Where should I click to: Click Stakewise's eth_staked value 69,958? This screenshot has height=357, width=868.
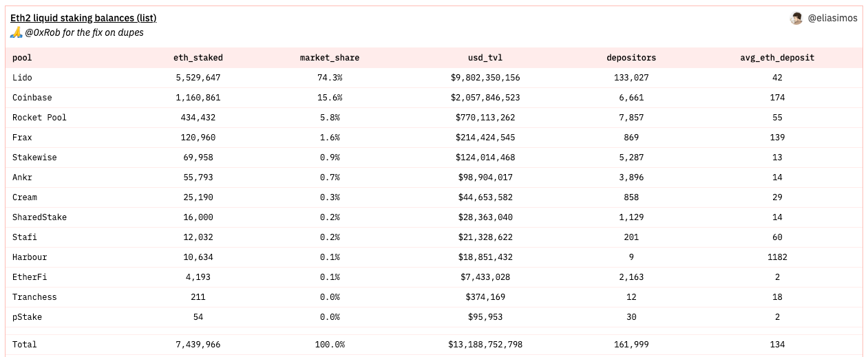pyautogui.click(x=198, y=158)
